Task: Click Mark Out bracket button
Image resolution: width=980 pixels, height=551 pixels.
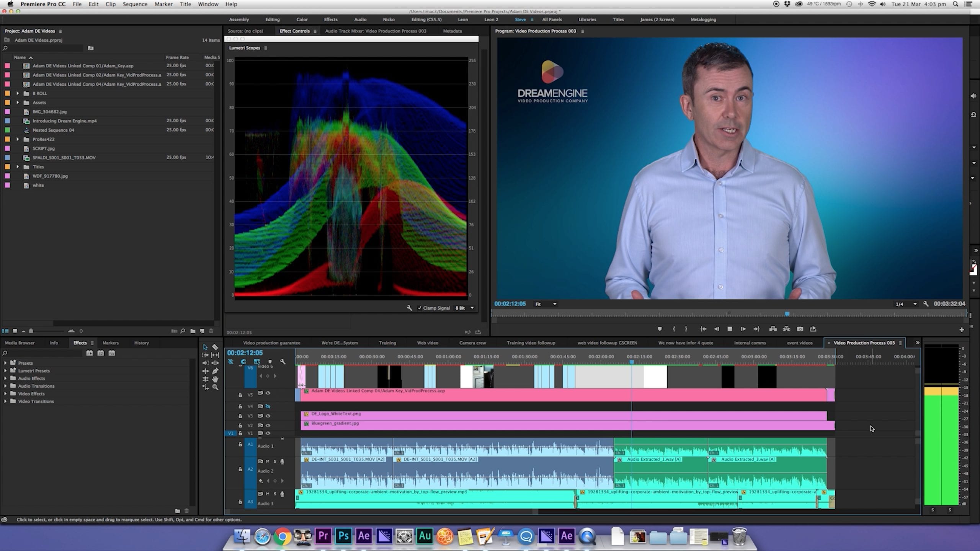Action: point(686,329)
